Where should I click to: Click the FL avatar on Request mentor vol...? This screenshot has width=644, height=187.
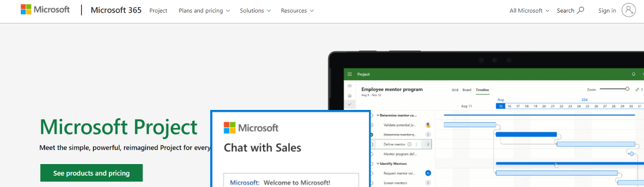click(428, 173)
